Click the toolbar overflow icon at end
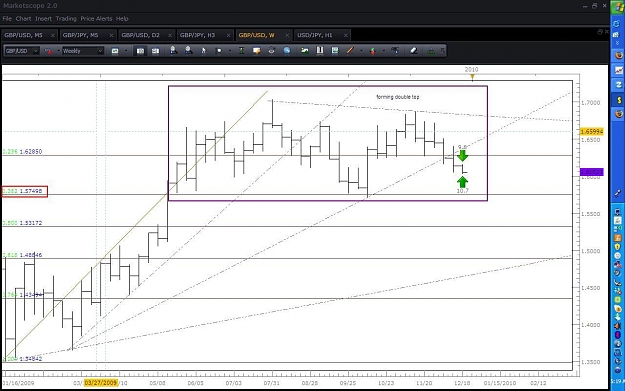Screen dimensions: 625x391 (442, 51)
